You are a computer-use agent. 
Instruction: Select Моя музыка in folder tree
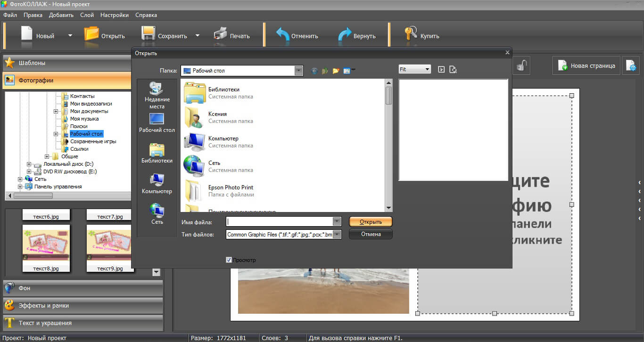click(84, 119)
